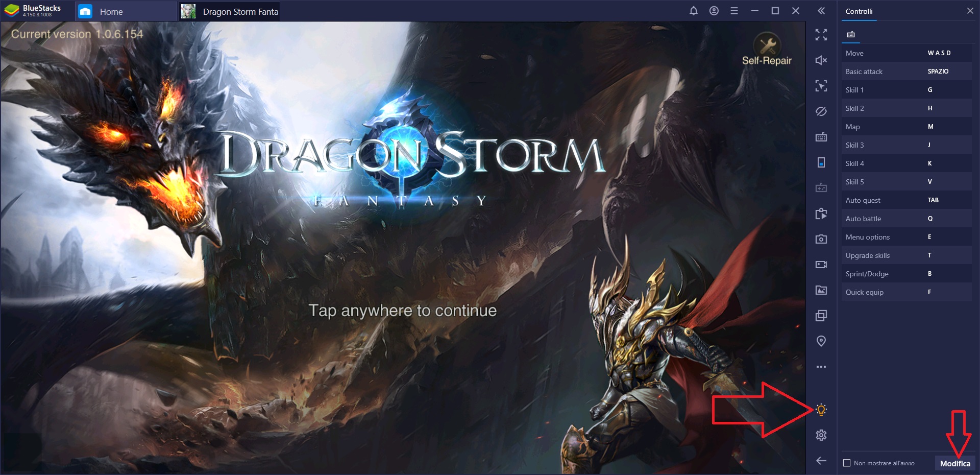980x475 pixels.
Task: Click the Dragon Storm tab thumbnail
Action: [x=188, y=11]
